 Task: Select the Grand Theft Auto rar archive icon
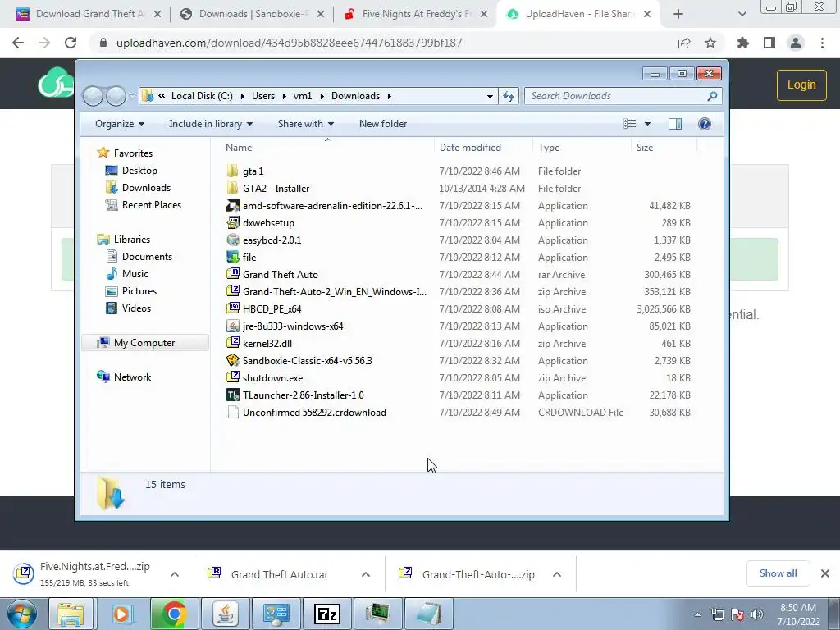click(232, 274)
